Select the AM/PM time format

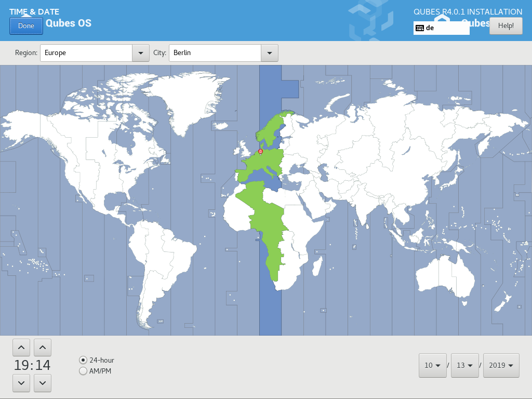click(83, 371)
